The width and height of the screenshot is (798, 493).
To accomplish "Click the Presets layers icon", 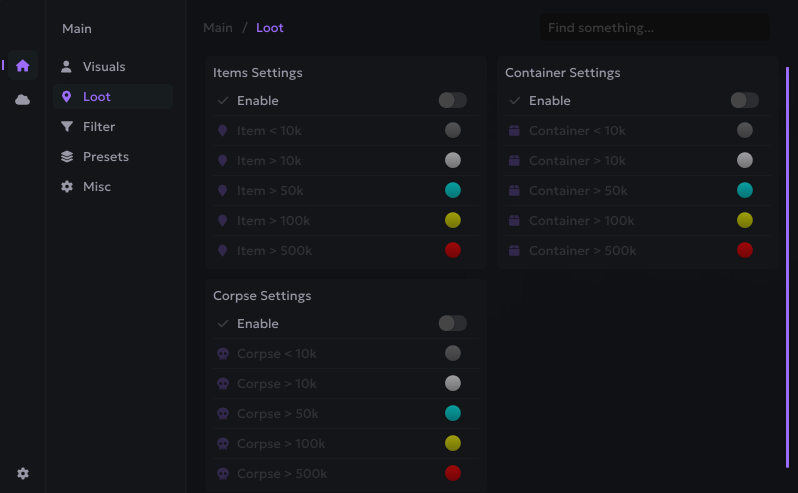I will pyautogui.click(x=67, y=157).
